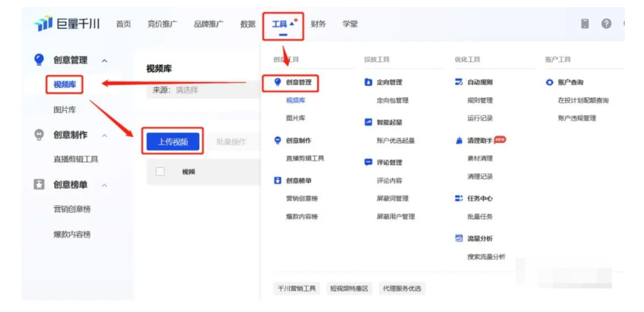Viewport: 644px width, 312px height.
Task: Open the 学堂 menu
Action: point(350,24)
